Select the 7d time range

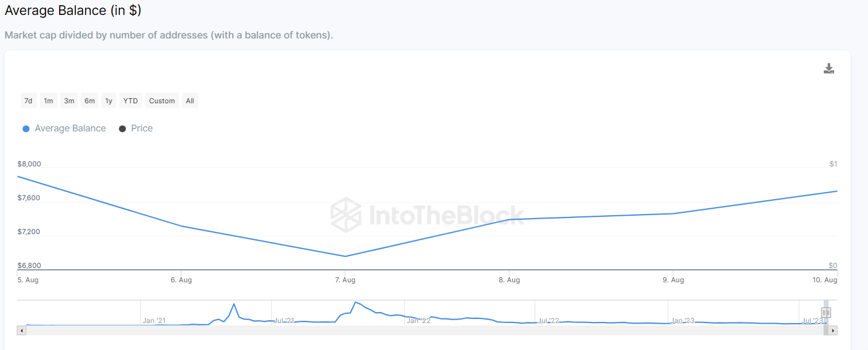28,101
